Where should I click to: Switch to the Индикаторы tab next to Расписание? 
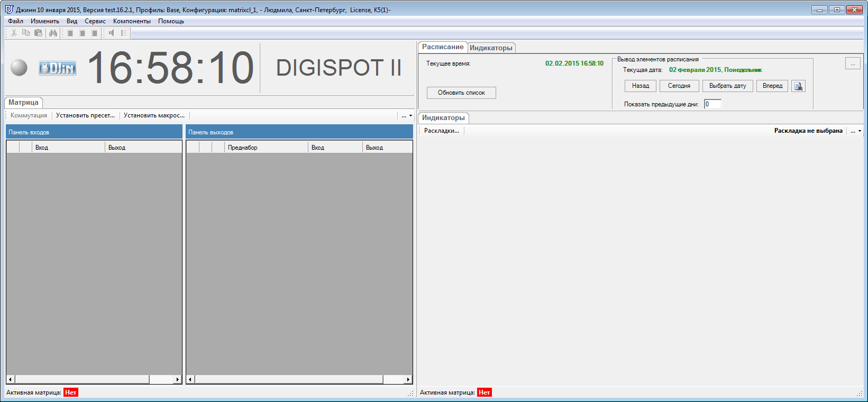[491, 48]
